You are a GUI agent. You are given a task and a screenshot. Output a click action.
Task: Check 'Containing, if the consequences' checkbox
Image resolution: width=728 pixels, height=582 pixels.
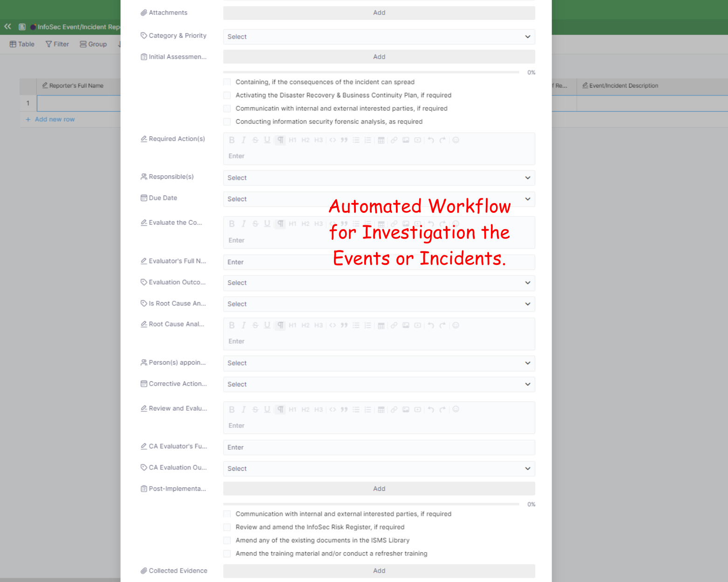tap(227, 82)
